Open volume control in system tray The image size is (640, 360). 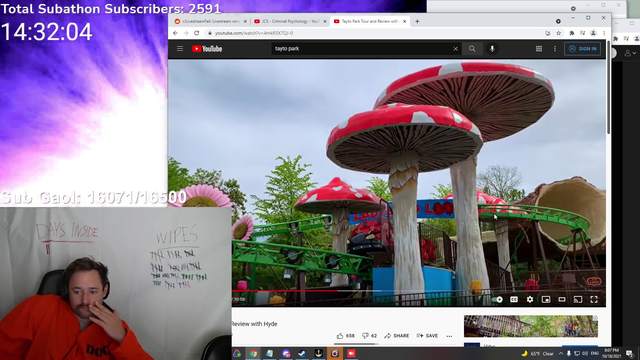[585, 353]
